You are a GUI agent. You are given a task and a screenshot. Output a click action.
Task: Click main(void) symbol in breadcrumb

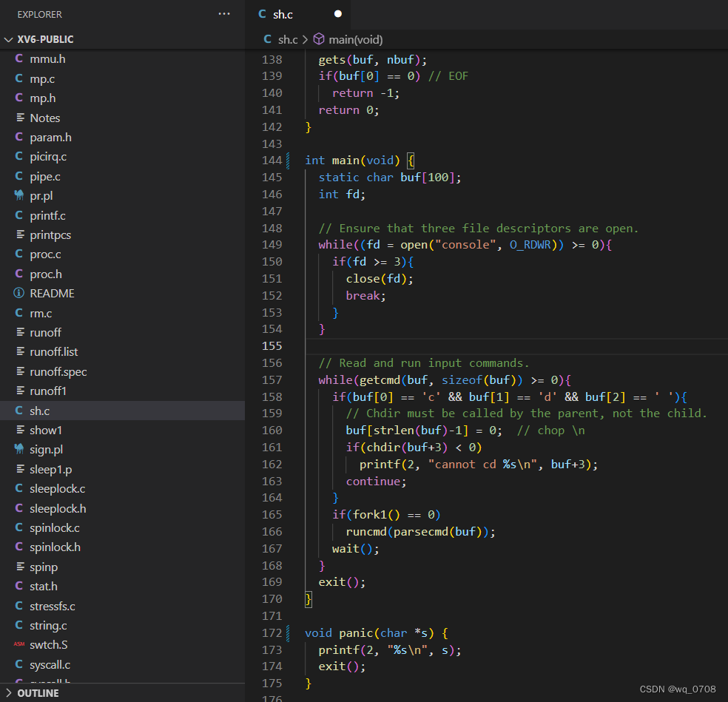[x=356, y=40]
